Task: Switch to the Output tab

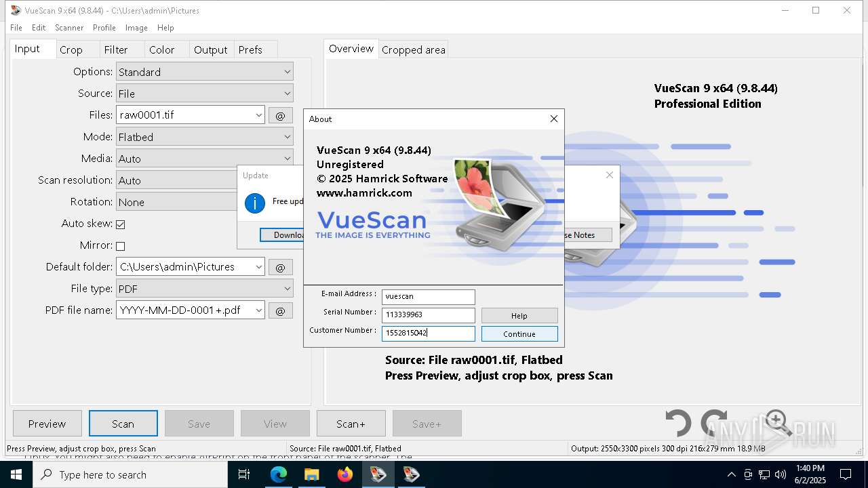Action: click(211, 49)
